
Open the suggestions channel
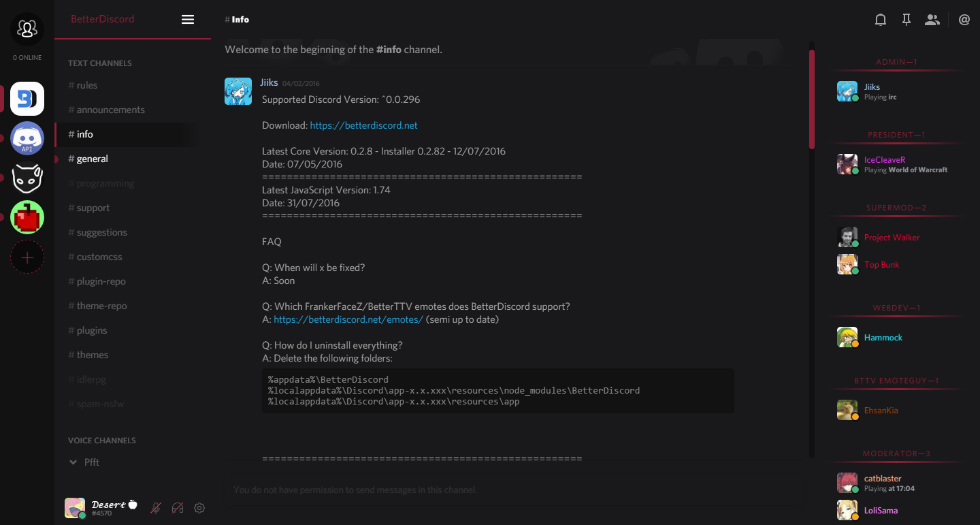(x=133, y=232)
